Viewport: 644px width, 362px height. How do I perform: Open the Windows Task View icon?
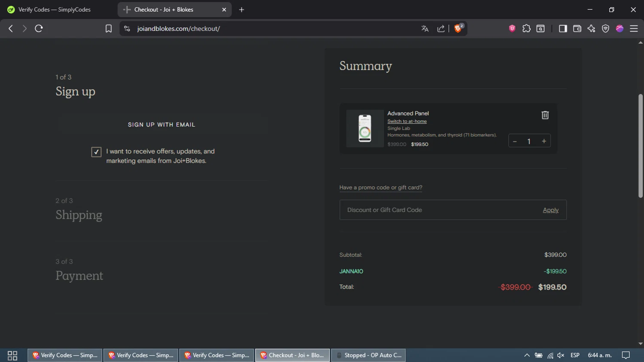coord(12,355)
